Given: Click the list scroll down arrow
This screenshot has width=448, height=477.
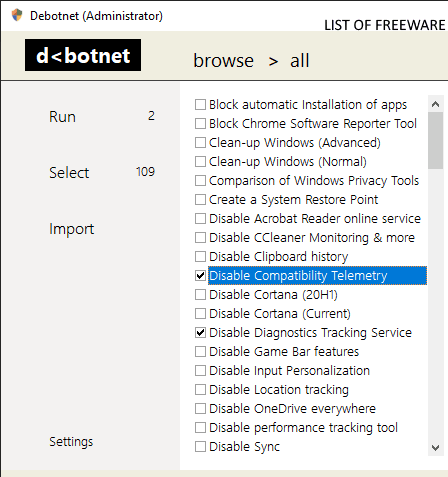Looking at the screenshot, I should pyautogui.click(x=435, y=447).
